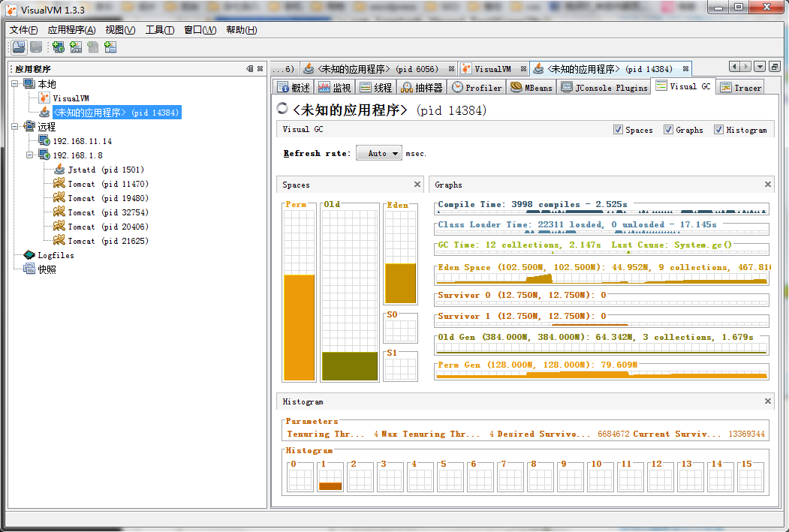The image size is (789, 532).
Task: Switch to the 线程 tab
Action: pos(376,87)
